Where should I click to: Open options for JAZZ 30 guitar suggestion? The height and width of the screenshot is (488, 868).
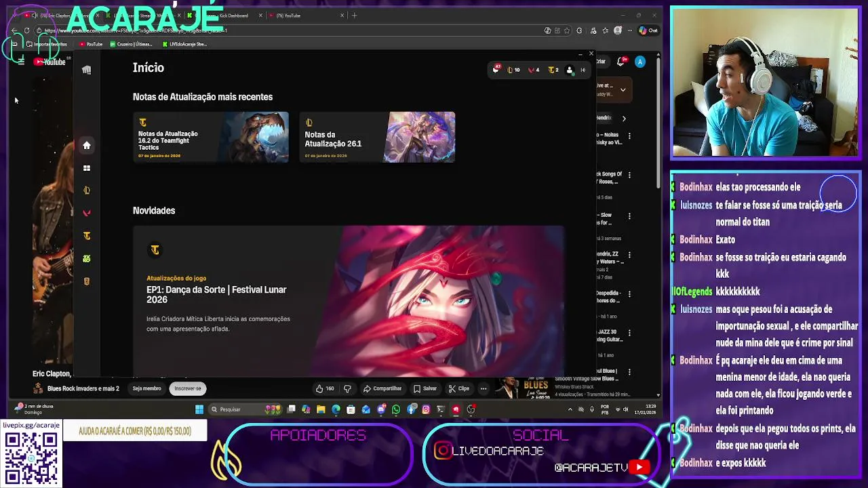(x=629, y=333)
